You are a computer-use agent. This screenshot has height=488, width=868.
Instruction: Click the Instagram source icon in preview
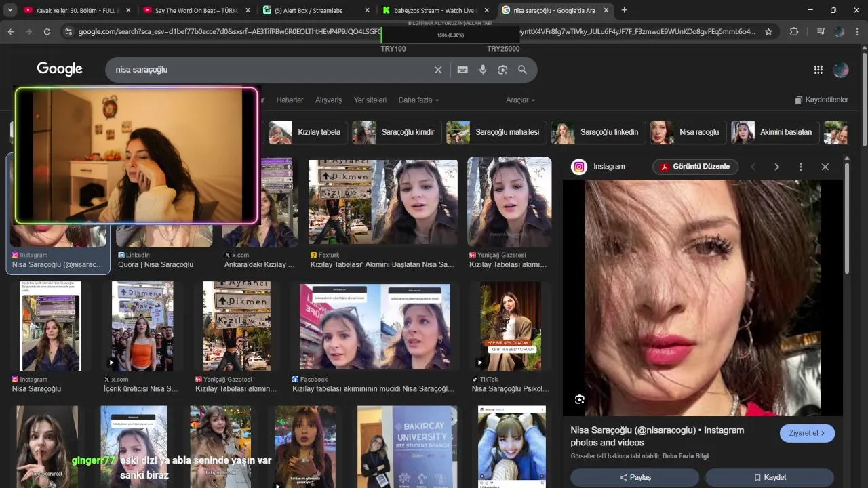[x=579, y=167]
